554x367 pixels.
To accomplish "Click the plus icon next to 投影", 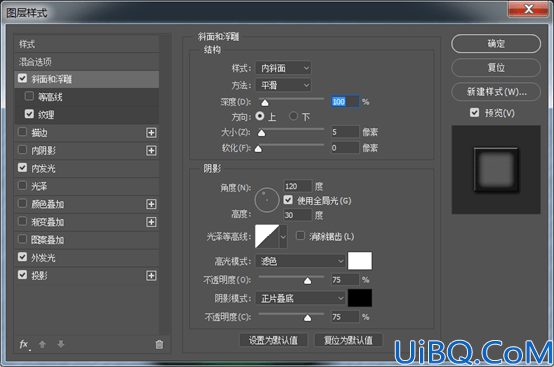I will coord(151,276).
